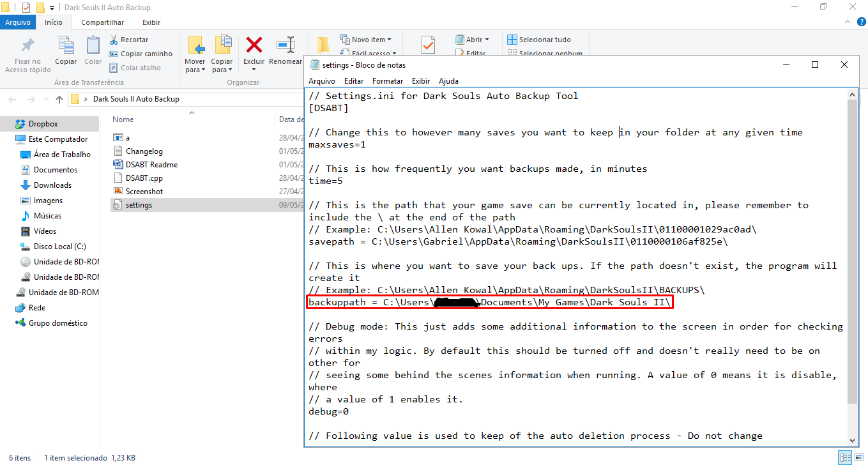868x465 pixels.
Task: Click the properties checkmark in title bar toolbar
Action: 26,8
